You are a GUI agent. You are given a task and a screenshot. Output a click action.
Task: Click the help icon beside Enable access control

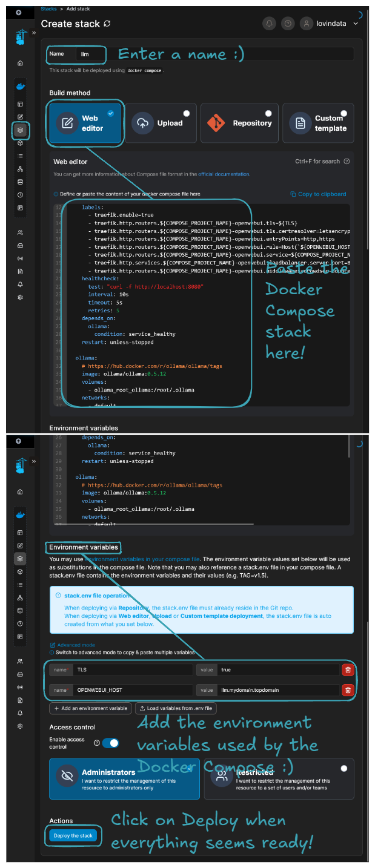coord(96,743)
